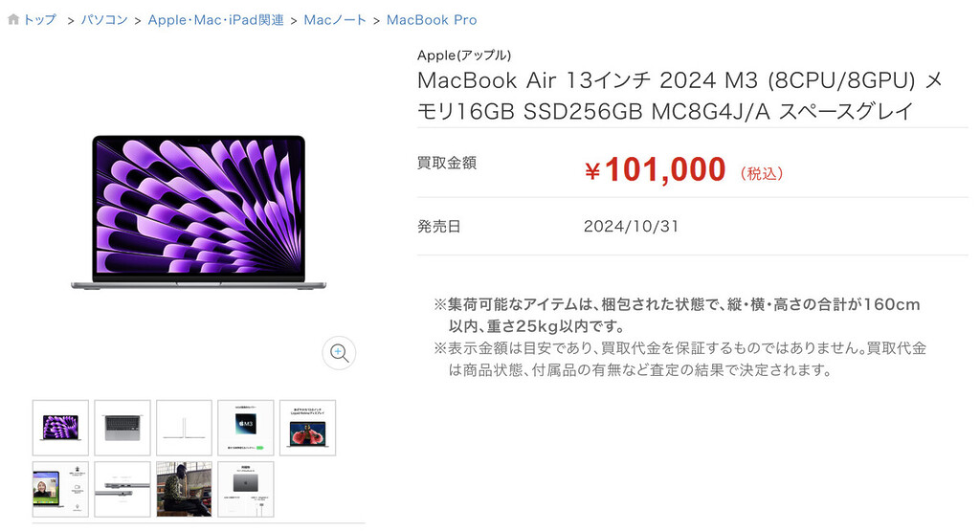Select the Liquid Retina display thumbnail

tap(307, 428)
